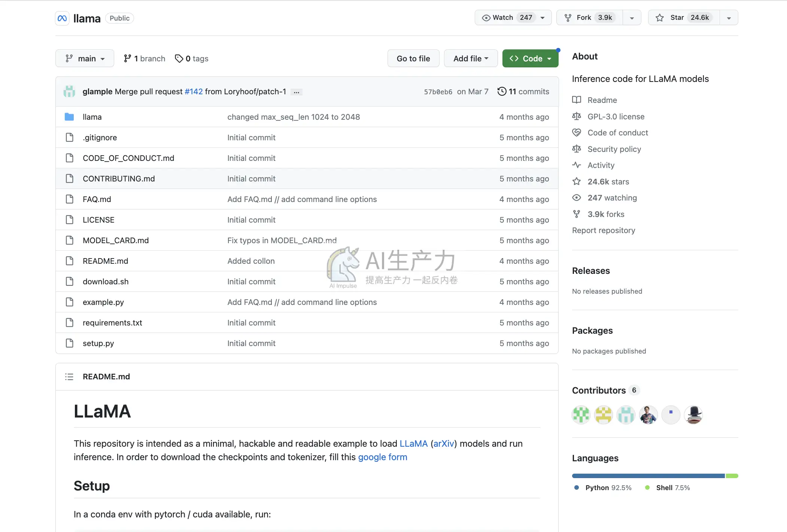This screenshot has height=532, width=787.
Task: Expand the commit message ellipsis
Action: coord(297,92)
